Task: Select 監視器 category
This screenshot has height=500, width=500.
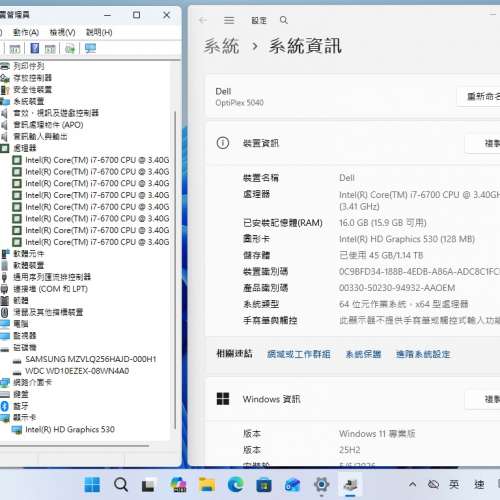Action: coord(25,336)
